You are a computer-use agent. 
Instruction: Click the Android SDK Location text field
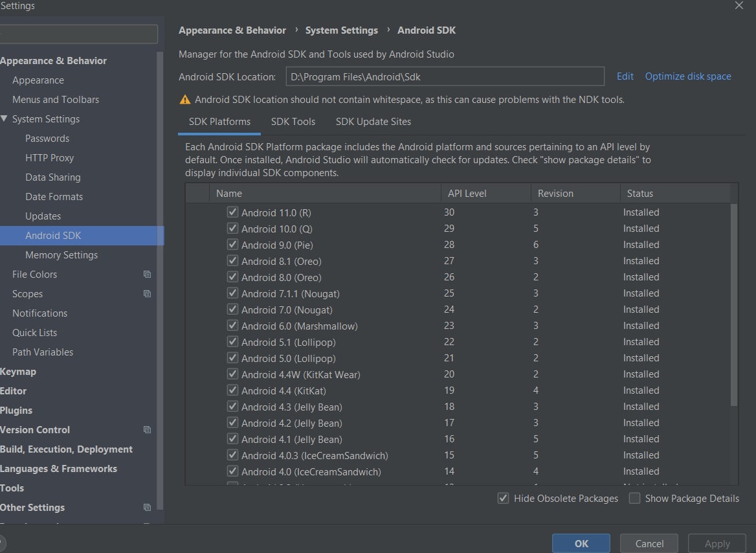coord(445,76)
